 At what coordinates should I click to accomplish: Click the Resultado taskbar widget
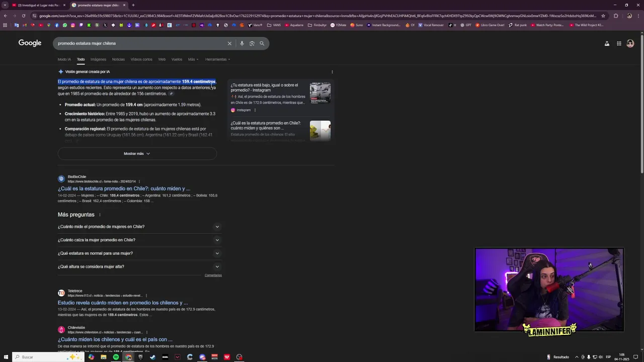(x=558, y=357)
